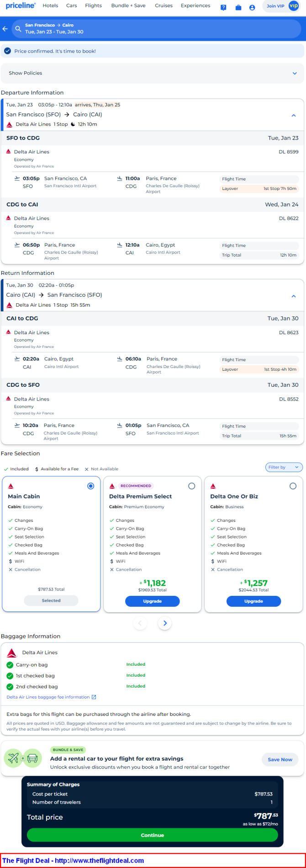The height and width of the screenshot is (868, 306).
Task: Open the trips suitcase icon
Action: (x=238, y=7)
